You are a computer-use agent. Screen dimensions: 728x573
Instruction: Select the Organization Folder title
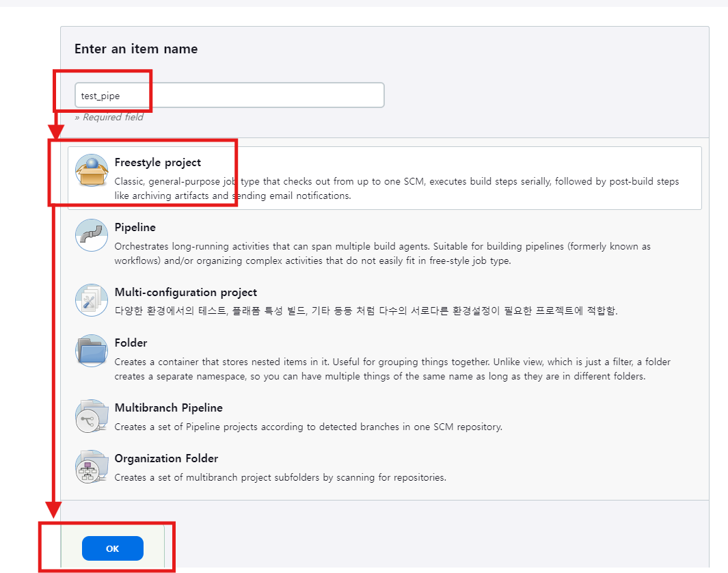tap(166, 458)
